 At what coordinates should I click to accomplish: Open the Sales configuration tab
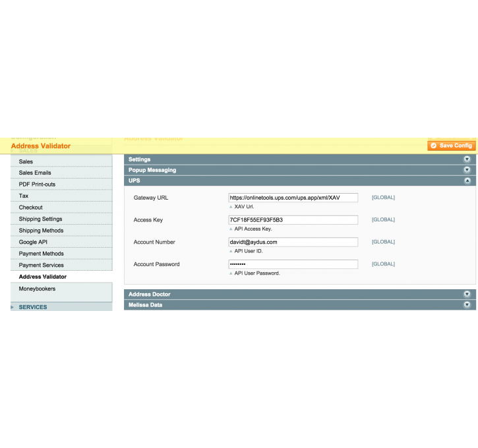(x=61, y=161)
